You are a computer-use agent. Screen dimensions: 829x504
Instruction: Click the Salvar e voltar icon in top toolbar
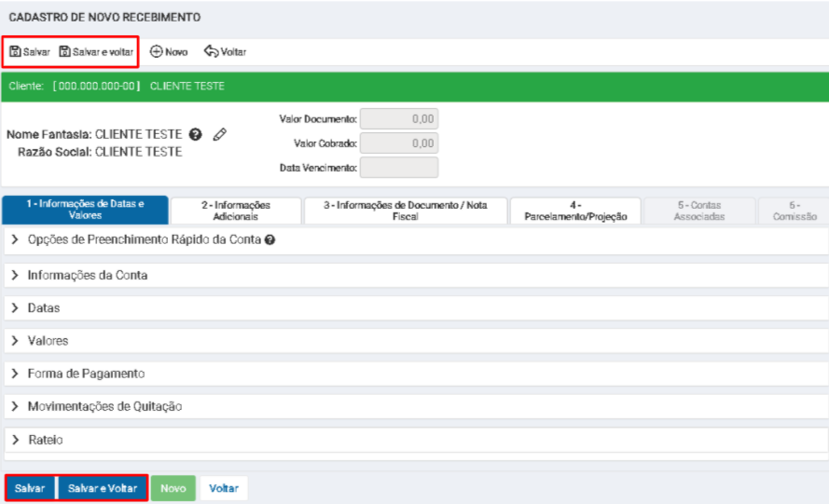64,51
